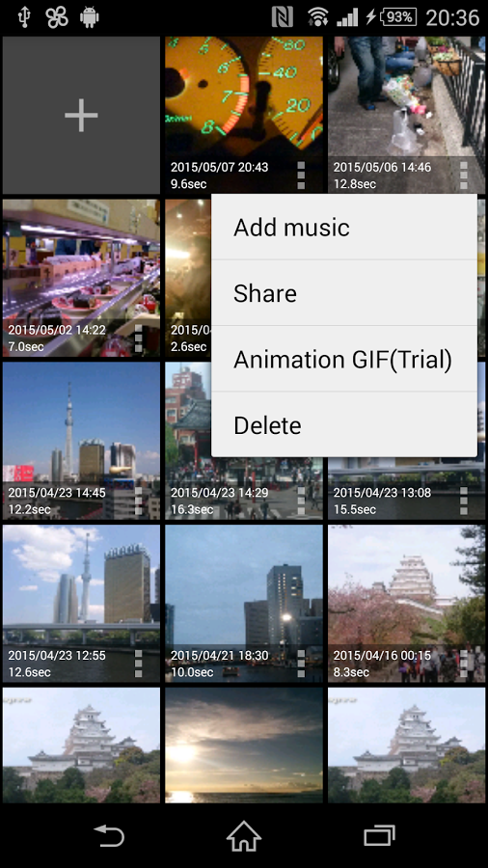Open overflow menu for 2015/04/23 14:29 clip
Image resolution: width=488 pixels, height=868 pixels.
click(301, 501)
